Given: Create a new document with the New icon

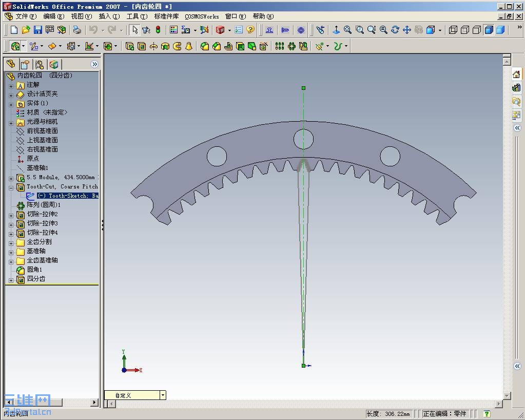Looking at the screenshot, I should (x=14, y=30).
